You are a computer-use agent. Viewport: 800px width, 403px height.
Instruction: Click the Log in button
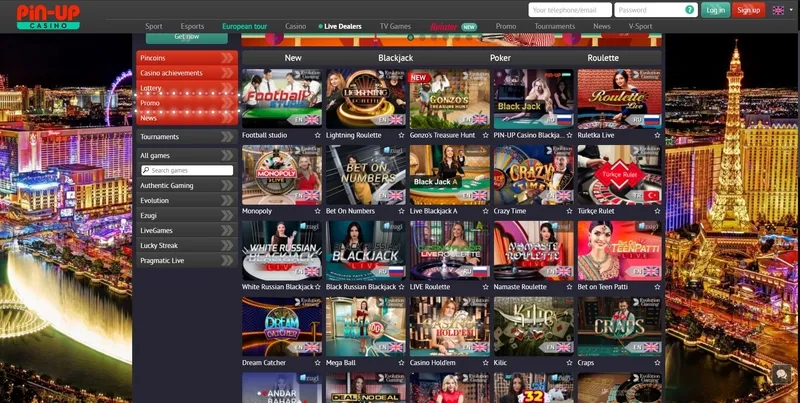coord(715,10)
